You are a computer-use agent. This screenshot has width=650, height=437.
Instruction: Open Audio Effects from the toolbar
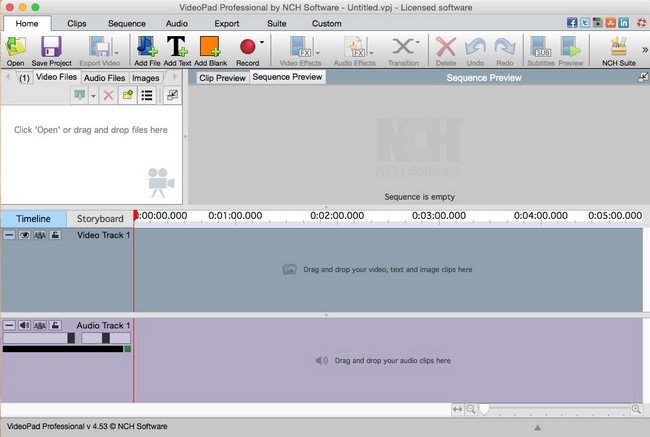(354, 51)
